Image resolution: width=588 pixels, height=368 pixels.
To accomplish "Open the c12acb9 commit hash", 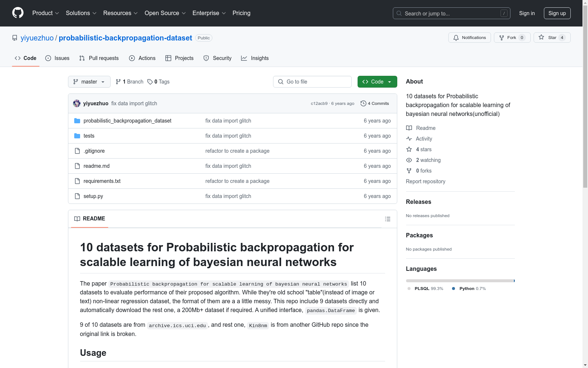I will [319, 103].
